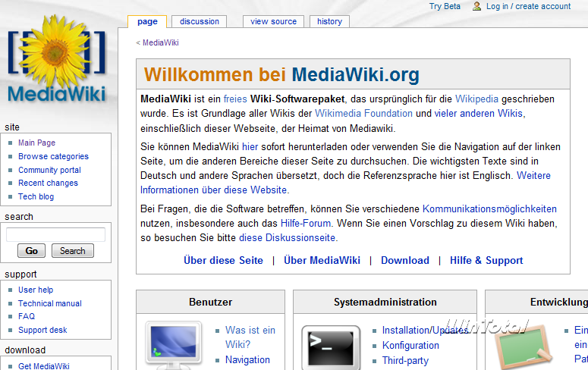Open the FAQ link
Screen dimensions: 588x370
(27, 316)
